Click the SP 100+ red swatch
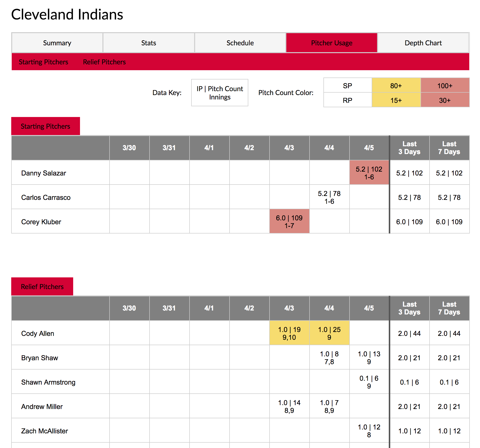 [445, 86]
